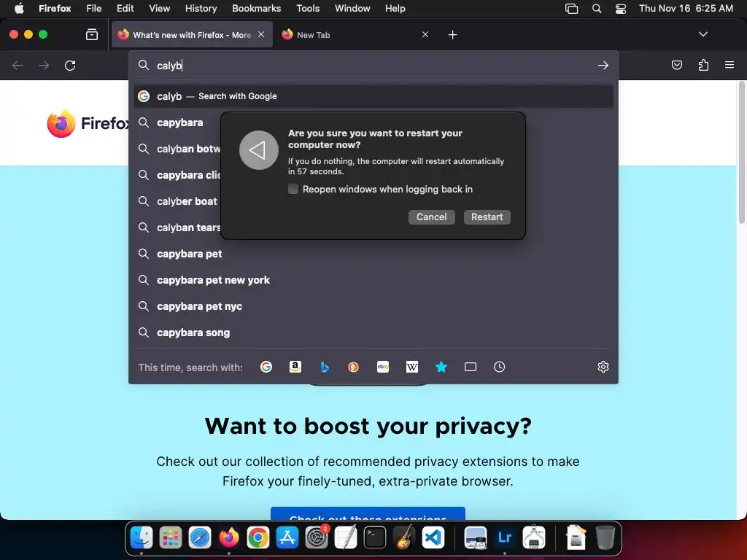The image size is (747, 560).
Task: Open the Help menu
Action: (x=395, y=8)
